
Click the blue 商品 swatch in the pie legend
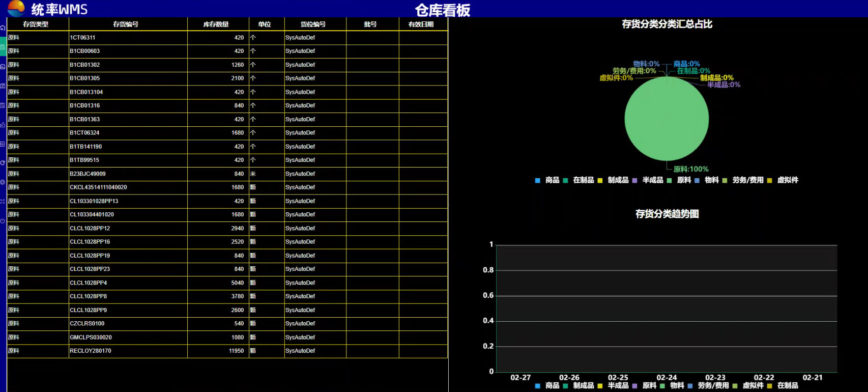pyautogui.click(x=538, y=181)
